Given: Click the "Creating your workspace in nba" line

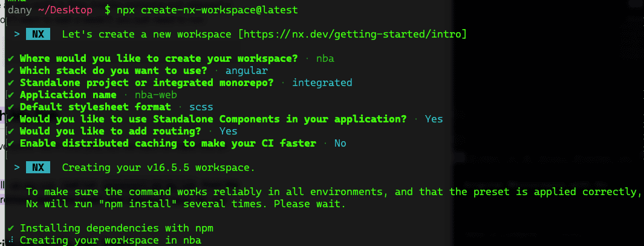Looking at the screenshot, I should point(110,241).
